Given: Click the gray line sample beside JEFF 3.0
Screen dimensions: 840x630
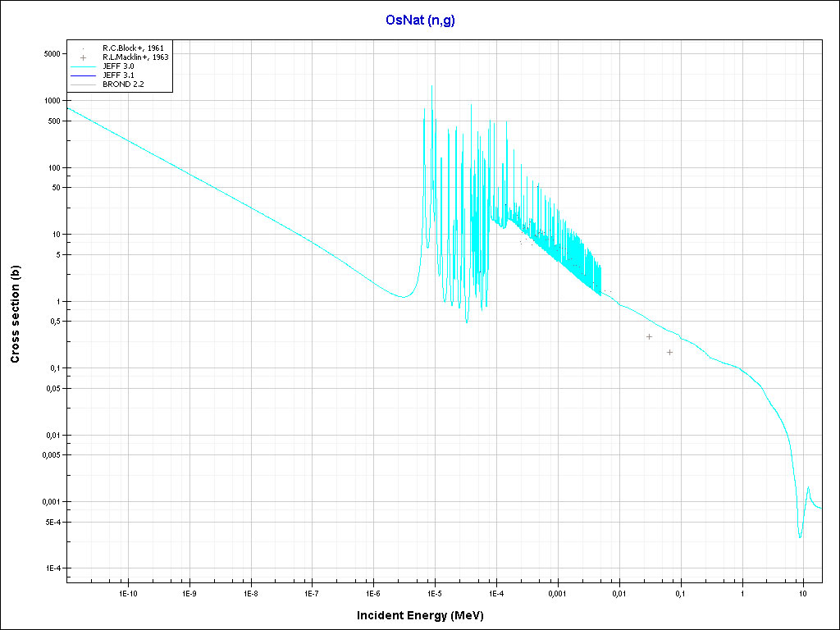Looking at the screenshot, I should [83, 66].
